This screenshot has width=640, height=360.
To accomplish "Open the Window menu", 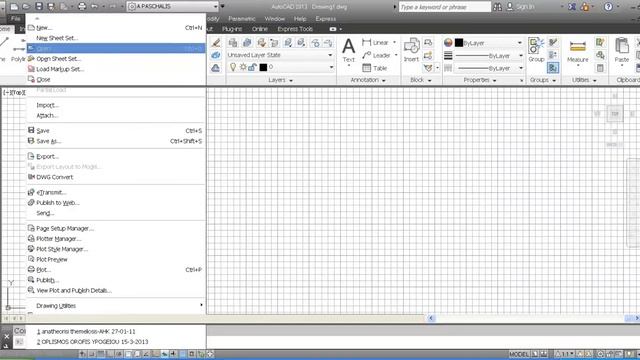I will pos(274,19).
